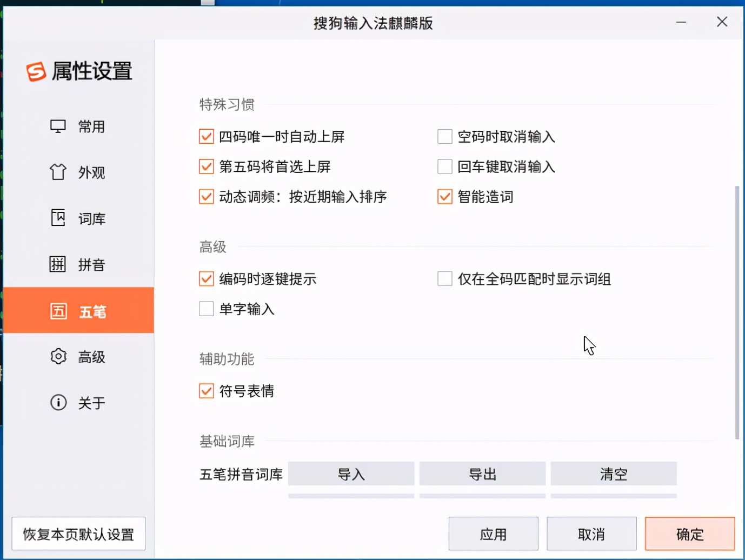The height and width of the screenshot is (560, 745).
Task: Click 清空 for 五笔拼音词库
Action: (x=614, y=474)
